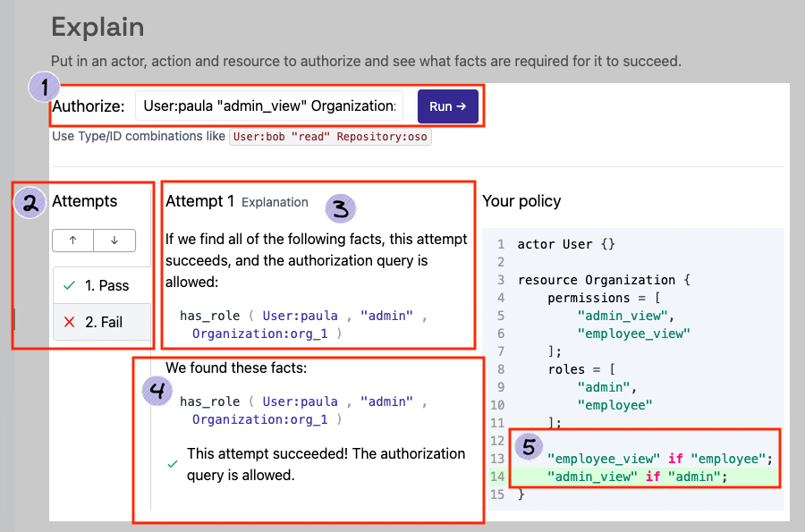Select the '2. Fail' attempt
The height and width of the screenshot is (532, 805).
103,322
